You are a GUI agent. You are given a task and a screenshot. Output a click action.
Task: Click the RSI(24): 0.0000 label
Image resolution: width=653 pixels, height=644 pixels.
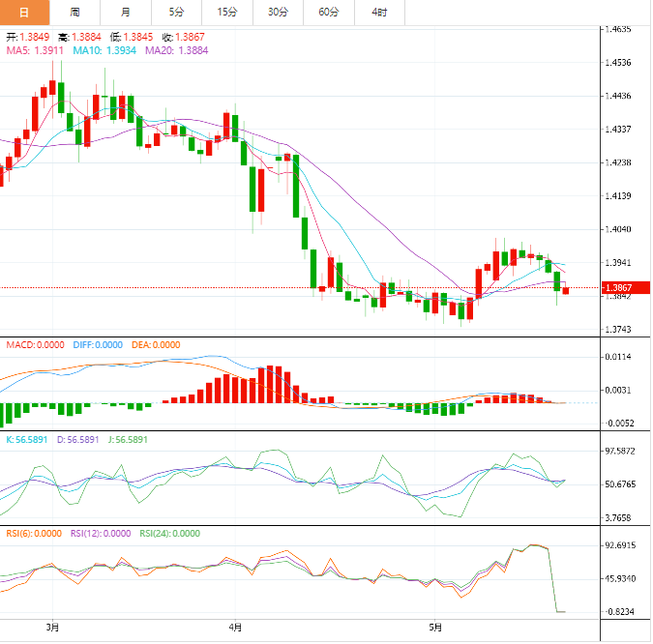[x=170, y=534]
